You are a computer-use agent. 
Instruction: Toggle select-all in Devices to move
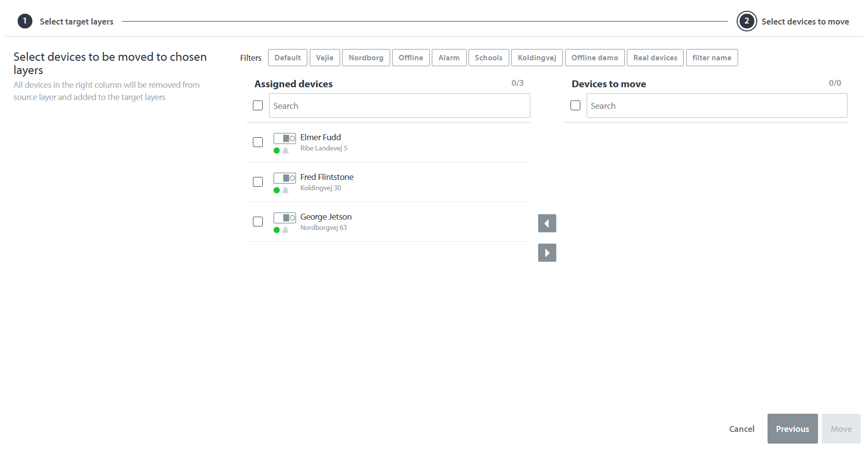[x=575, y=105]
